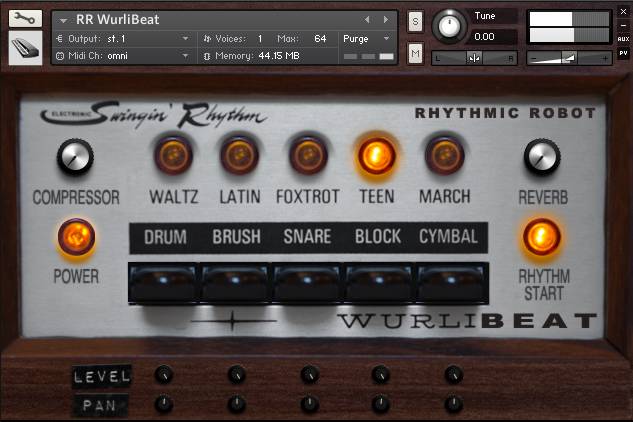Image resolution: width=633 pixels, height=422 pixels.
Task: Close the instrument with the X button
Action: coord(624,12)
